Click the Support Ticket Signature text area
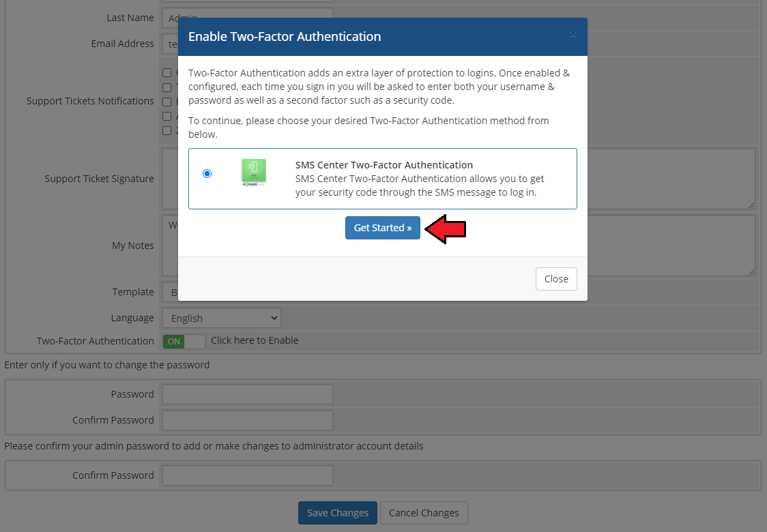Screen dimensions: 767x532 459,179
